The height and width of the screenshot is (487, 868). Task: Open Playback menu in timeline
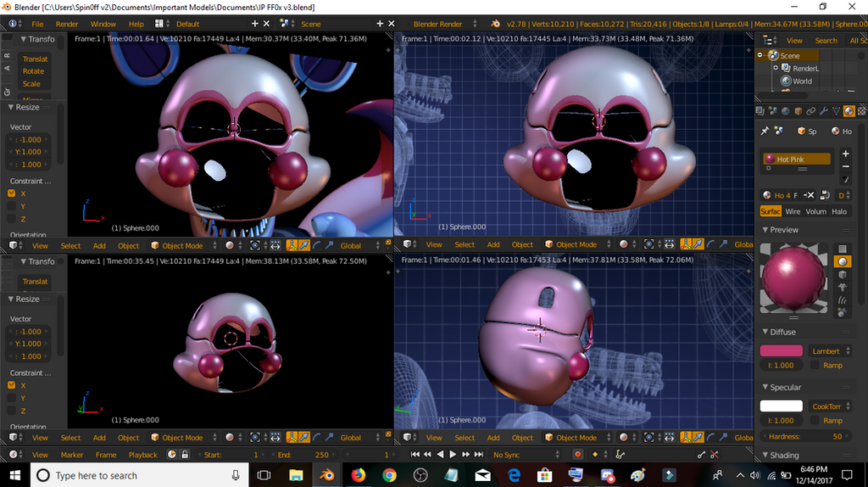tap(142, 454)
